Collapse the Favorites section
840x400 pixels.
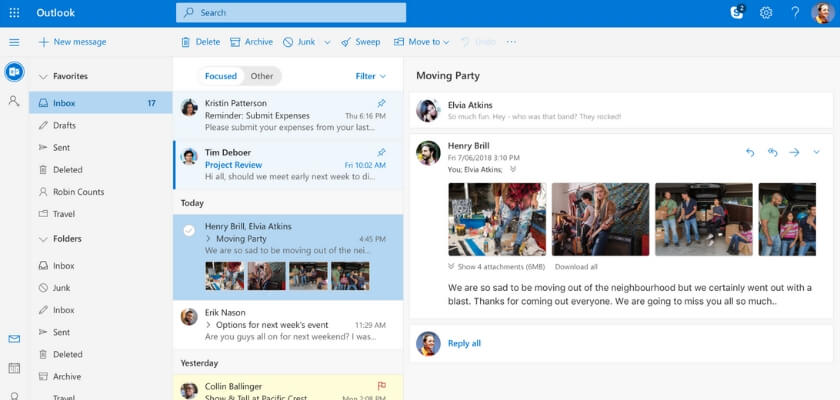pos(43,77)
